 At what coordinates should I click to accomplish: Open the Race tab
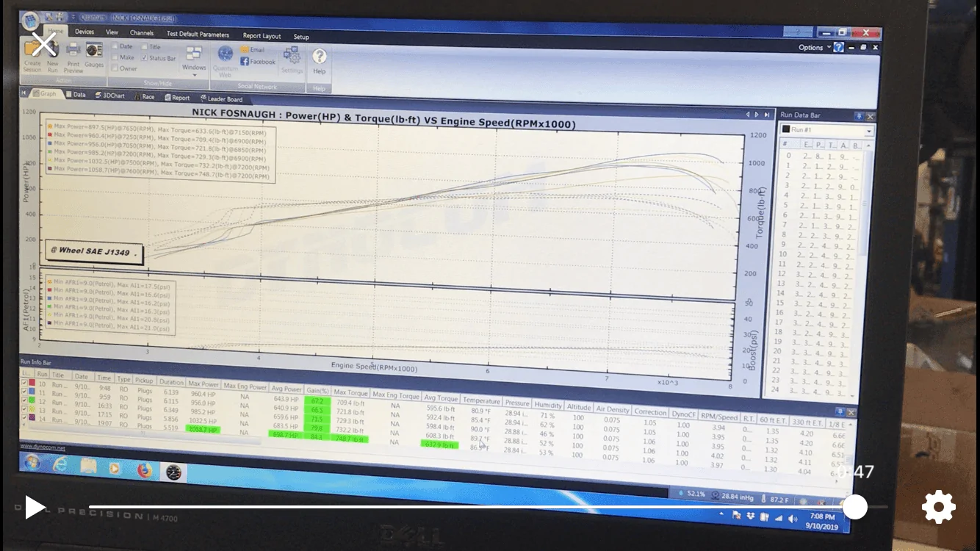click(144, 96)
